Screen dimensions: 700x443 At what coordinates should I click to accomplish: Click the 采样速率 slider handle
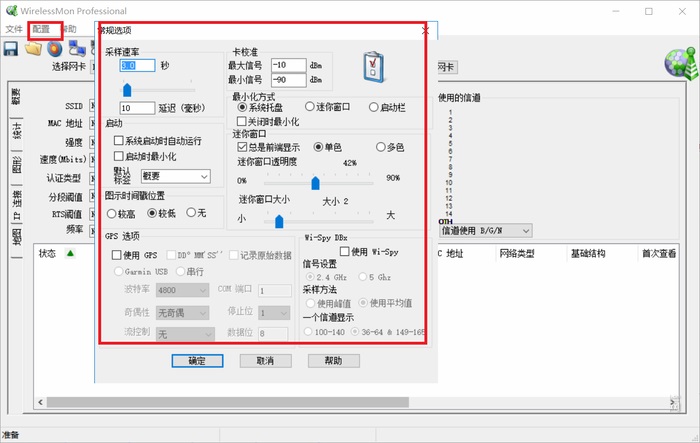127,90
